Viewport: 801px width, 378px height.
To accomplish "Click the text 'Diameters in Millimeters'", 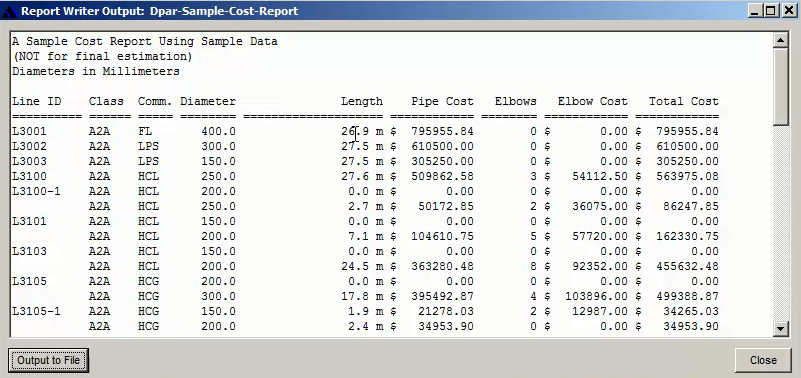I will click(x=96, y=72).
